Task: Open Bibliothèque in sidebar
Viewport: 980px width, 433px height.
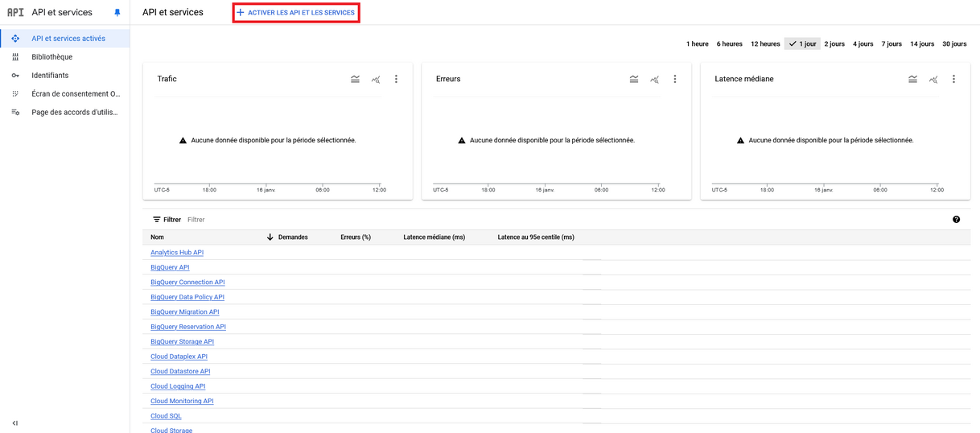Action: tap(52, 57)
